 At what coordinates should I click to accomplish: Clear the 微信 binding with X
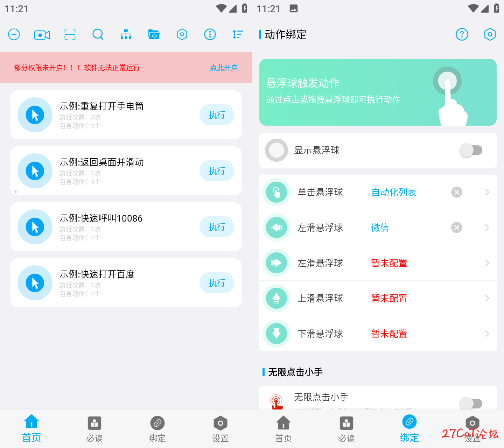tap(457, 227)
